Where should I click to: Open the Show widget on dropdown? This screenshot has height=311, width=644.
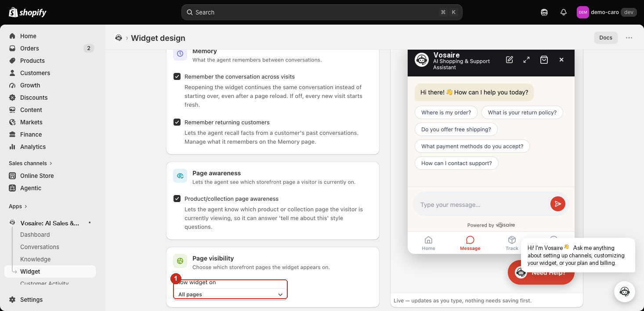[x=231, y=294]
